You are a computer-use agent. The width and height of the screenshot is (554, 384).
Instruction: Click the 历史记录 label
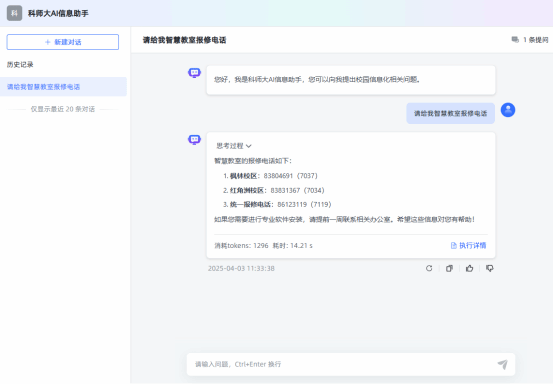20,65
